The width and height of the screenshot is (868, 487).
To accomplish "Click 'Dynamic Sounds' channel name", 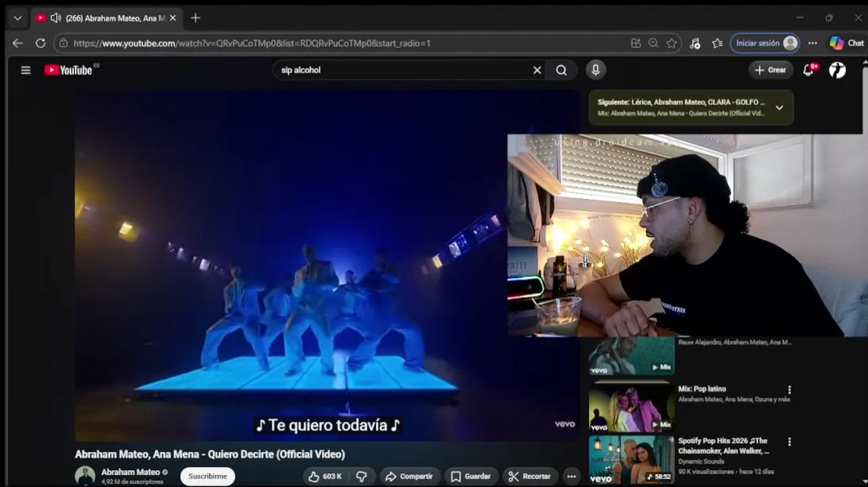I will [701, 462].
